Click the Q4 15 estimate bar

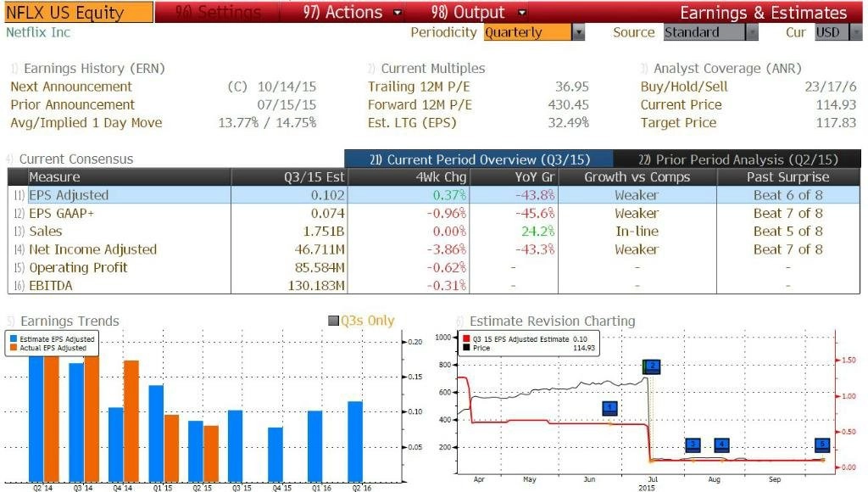pos(275,455)
